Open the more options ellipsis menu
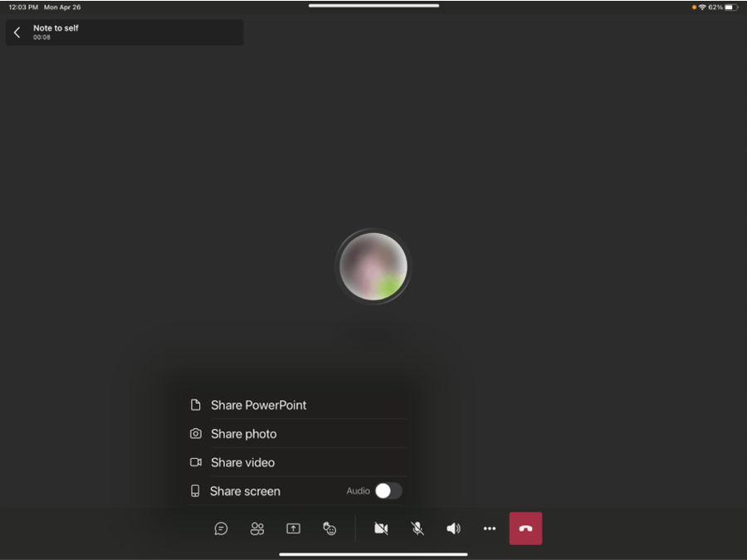747x560 pixels. point(490,528)
